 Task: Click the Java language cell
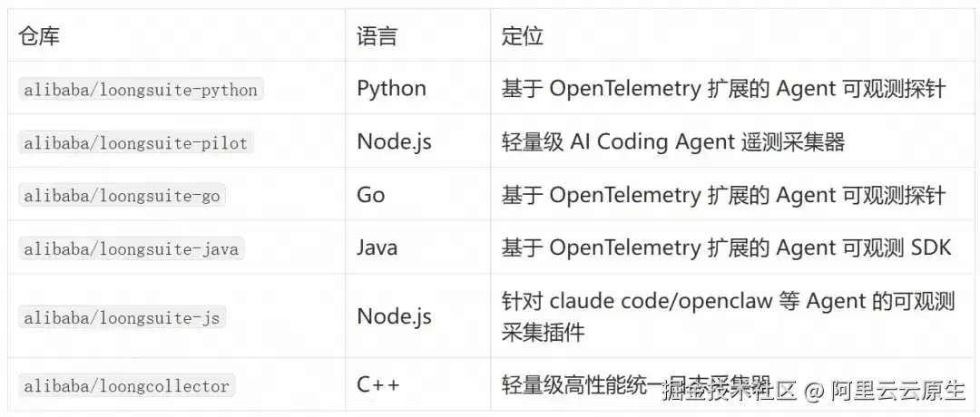click(377, 247)
